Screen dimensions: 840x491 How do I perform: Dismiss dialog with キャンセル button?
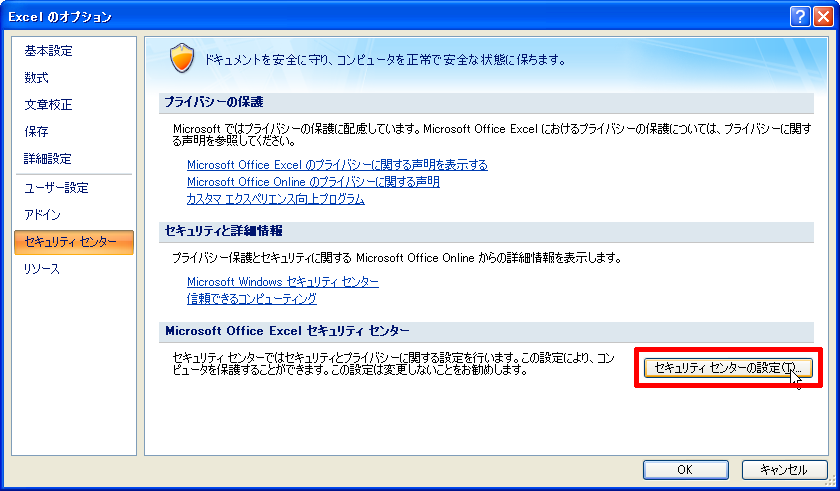(784, 470)
